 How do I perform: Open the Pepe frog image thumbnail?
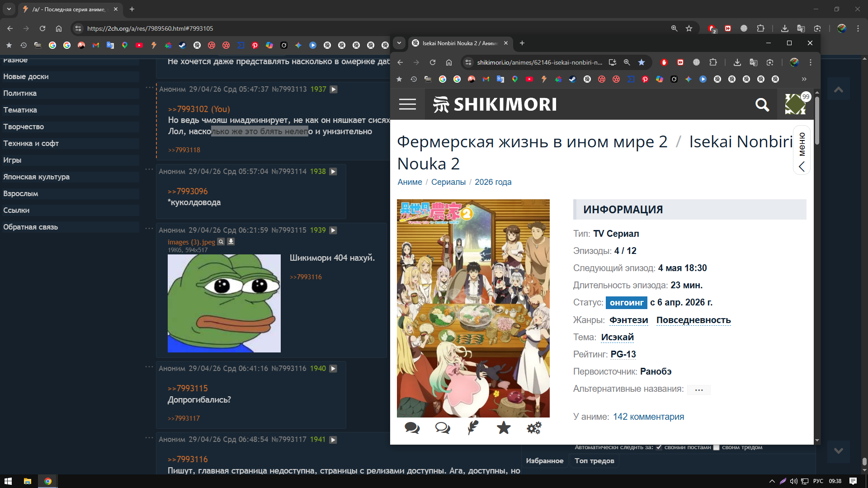coord(224,303)
